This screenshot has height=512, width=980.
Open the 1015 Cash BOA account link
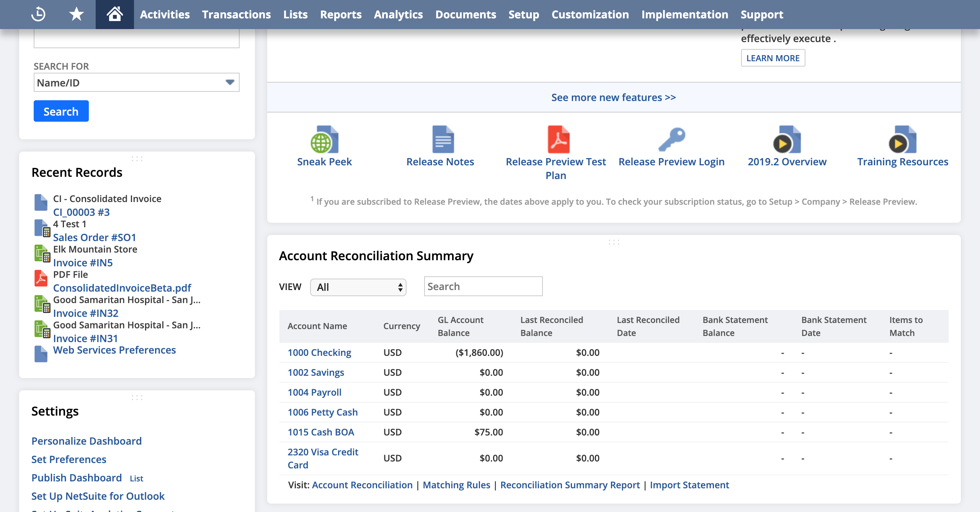pyautogui.click(x=321, y=432)
